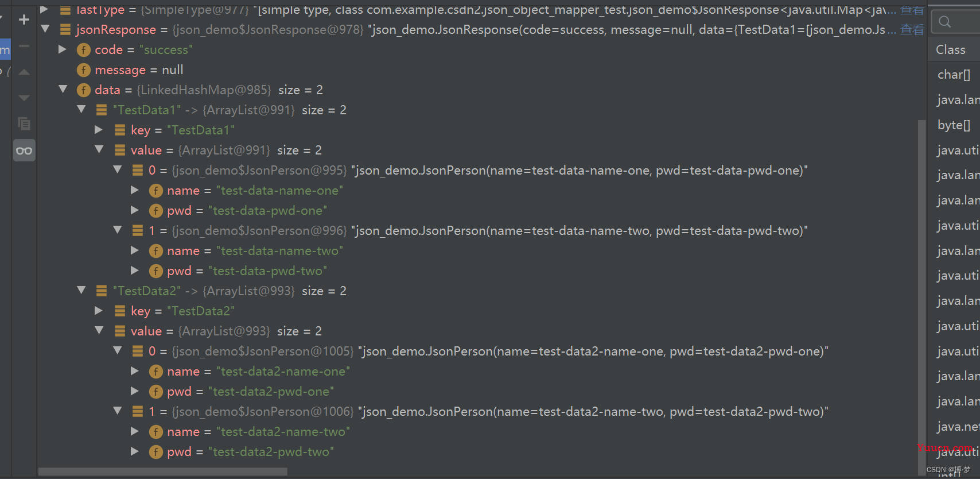
Task: Click the Duplicate Watch copy icon
Action: click(x=24, y=123)
